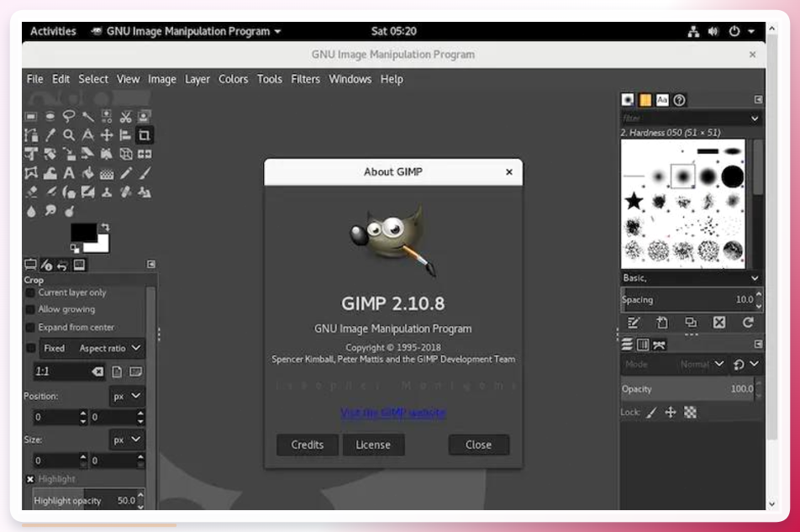Enable Current layer only checkbox

pos(30,292)
